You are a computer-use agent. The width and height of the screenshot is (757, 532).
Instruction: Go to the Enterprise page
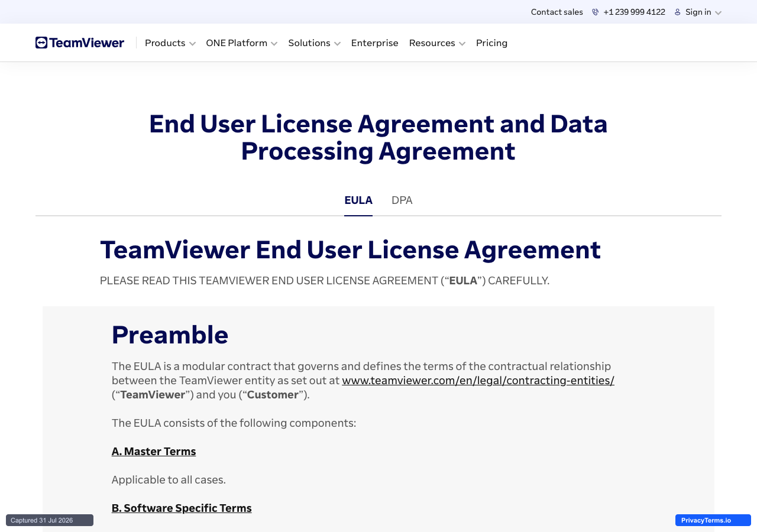[x=375, y=43]
